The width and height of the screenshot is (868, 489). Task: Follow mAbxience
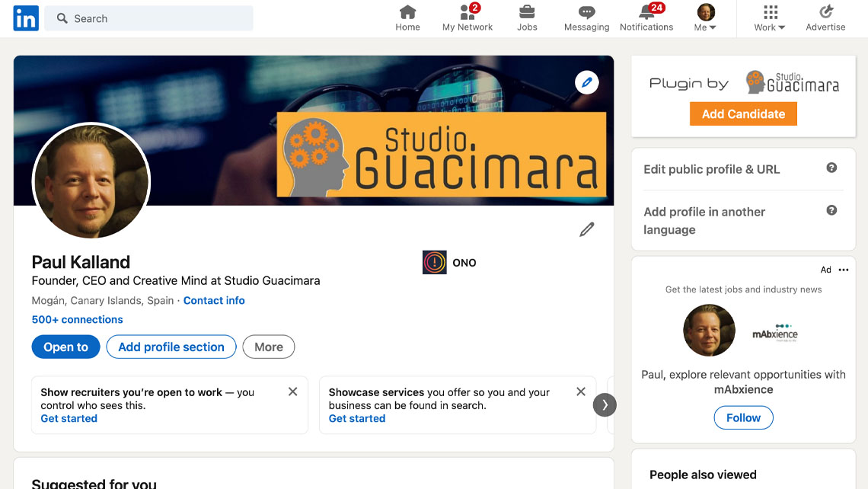pos(743,417)
